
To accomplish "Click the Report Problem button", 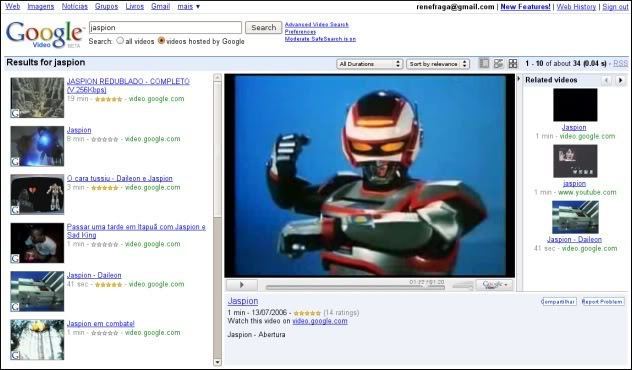I will tap(603, 301).
